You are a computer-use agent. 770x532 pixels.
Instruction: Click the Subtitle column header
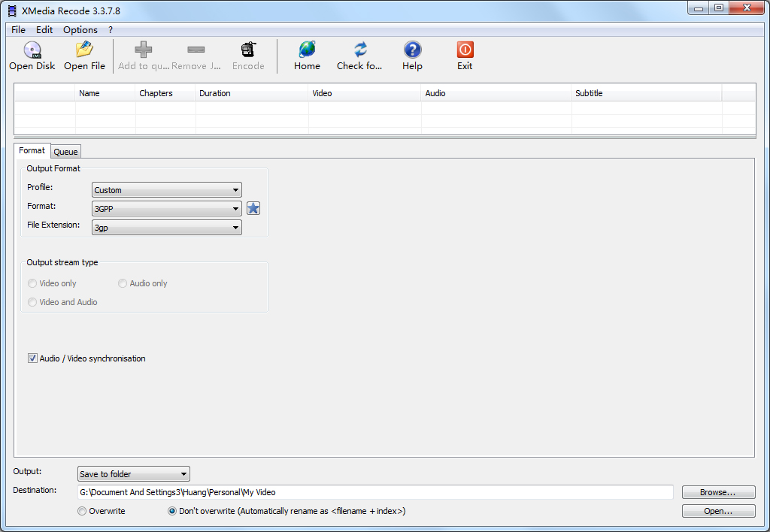click(647, 93)
